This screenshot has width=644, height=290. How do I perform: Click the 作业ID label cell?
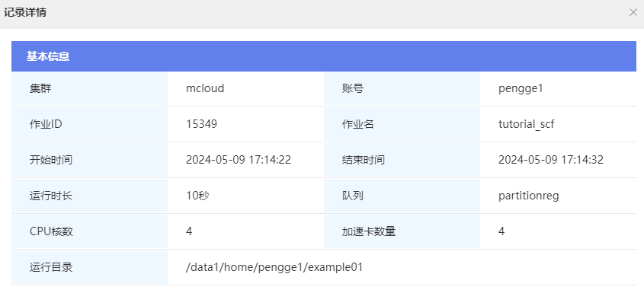(x=89, y=124)
